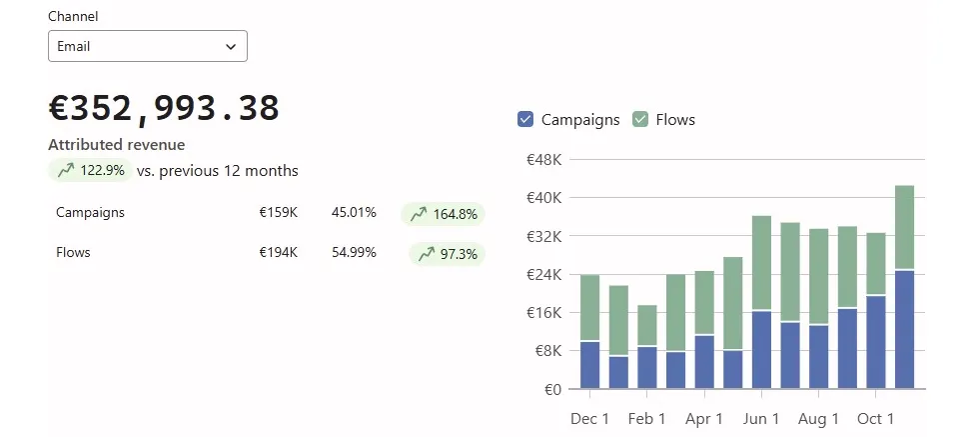Click the Channel dropdown chevron arrow
980x437 pixels.
point(231,47)
